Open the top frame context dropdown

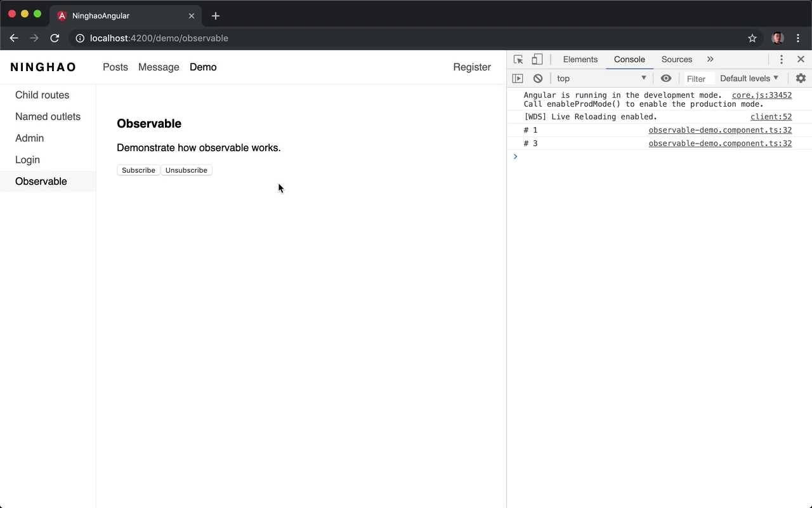(599, 78)
